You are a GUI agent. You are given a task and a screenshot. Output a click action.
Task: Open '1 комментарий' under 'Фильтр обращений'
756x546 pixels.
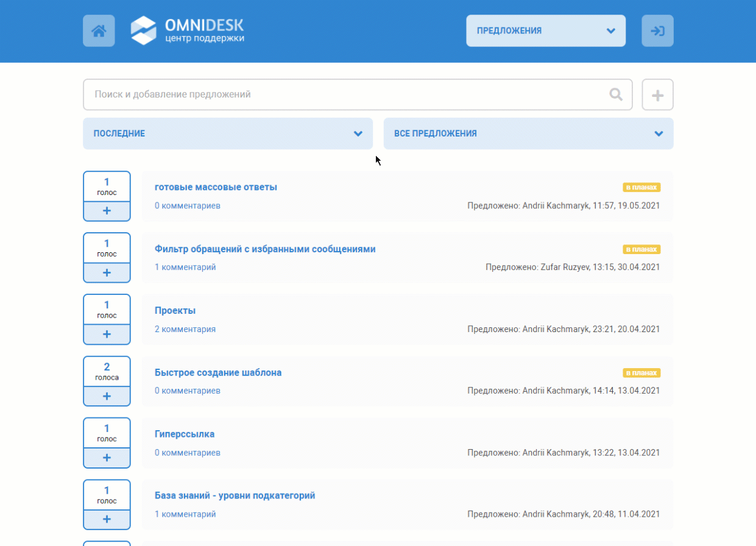tap(185, 267)
